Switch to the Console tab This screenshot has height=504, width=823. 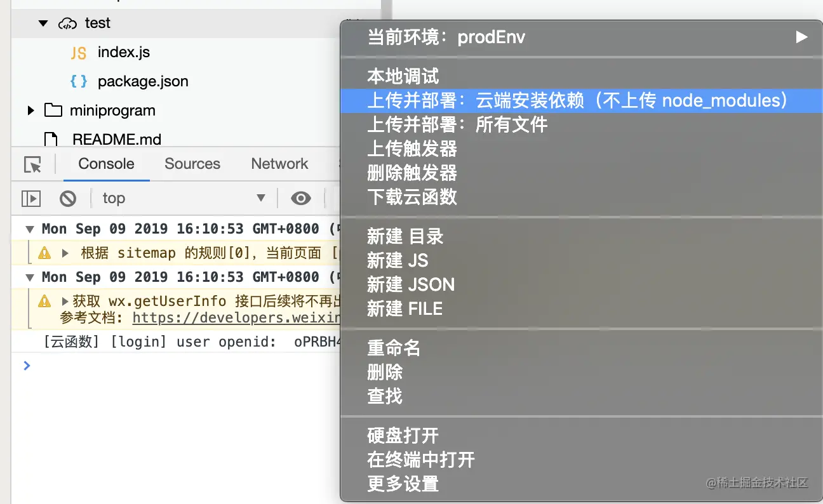(107, 164)
